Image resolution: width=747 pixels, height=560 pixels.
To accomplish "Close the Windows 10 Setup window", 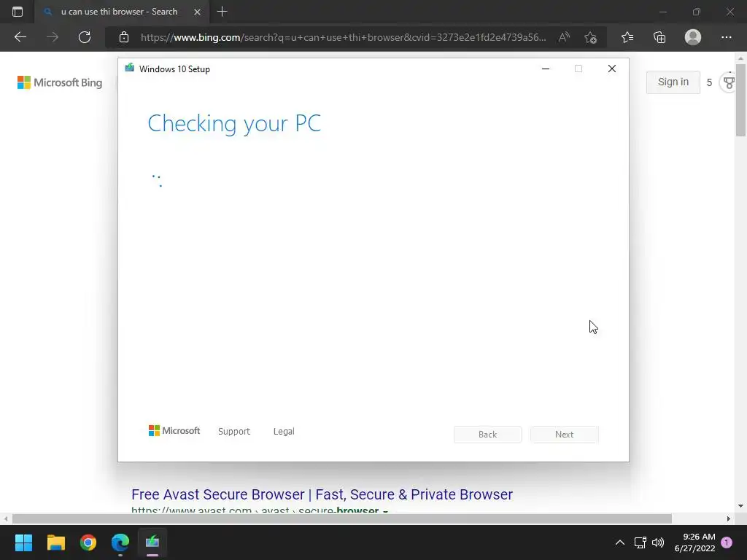I will pyautogui.click(x=612, y=69).
